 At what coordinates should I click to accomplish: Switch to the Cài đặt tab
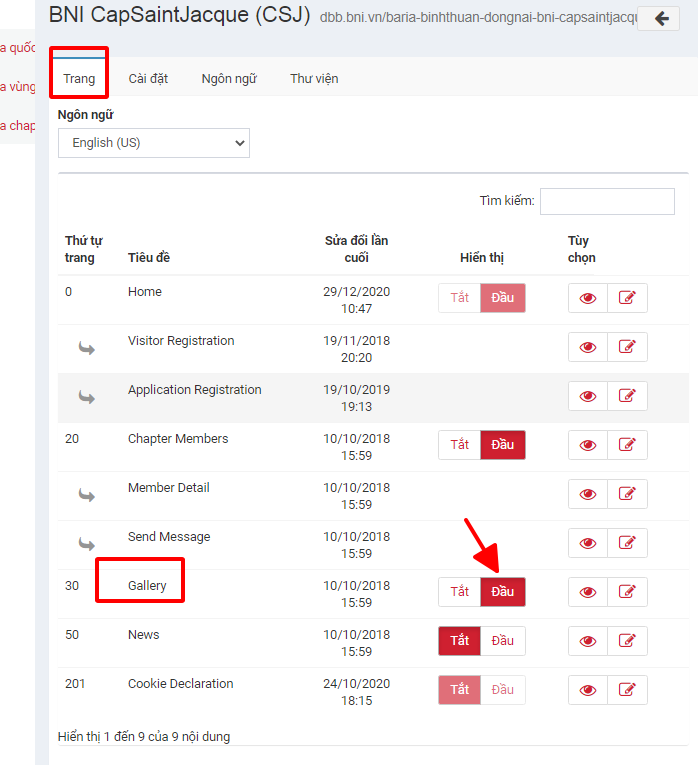pyautogui.click(x=148, y=78)
